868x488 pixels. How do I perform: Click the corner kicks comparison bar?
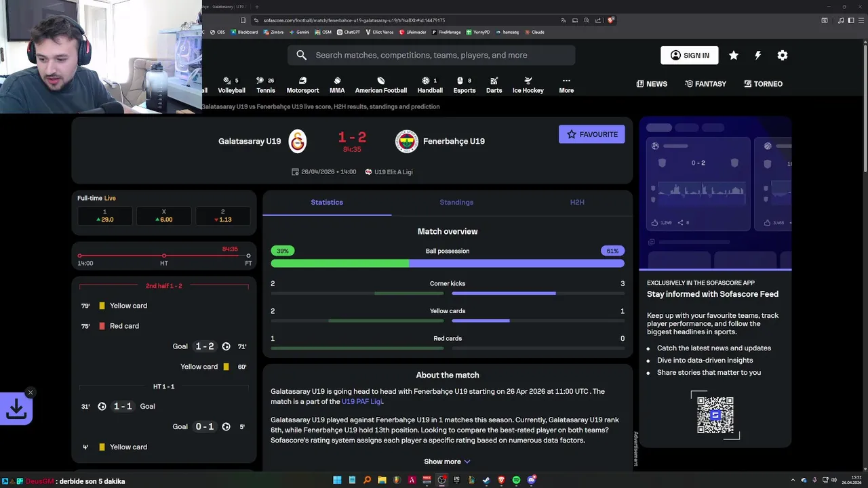[x=448, y=293]
